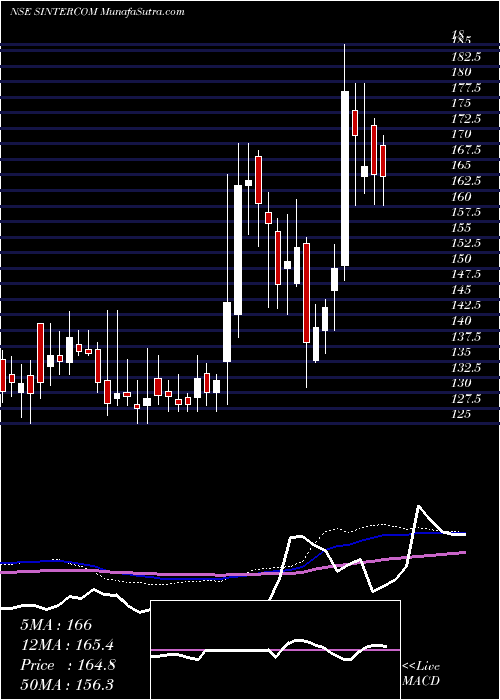500x700 pixels.
Task: Click the 130 price axis label
Action: pyautogui.click(x=462, y=383)
